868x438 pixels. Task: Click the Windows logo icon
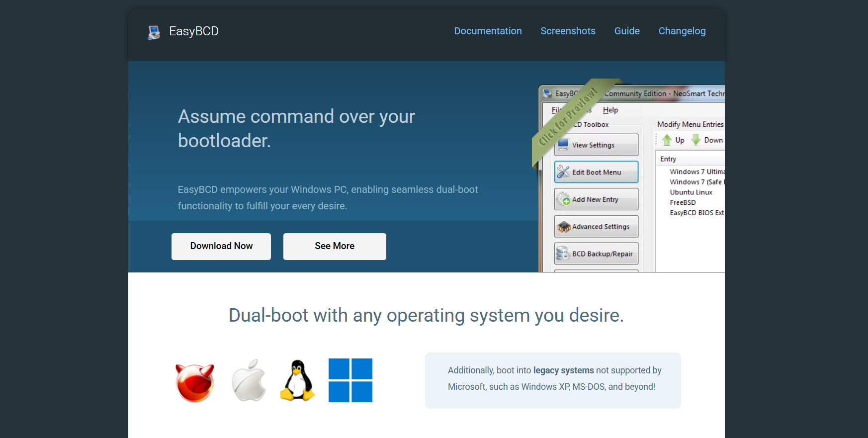click(350, 380)
